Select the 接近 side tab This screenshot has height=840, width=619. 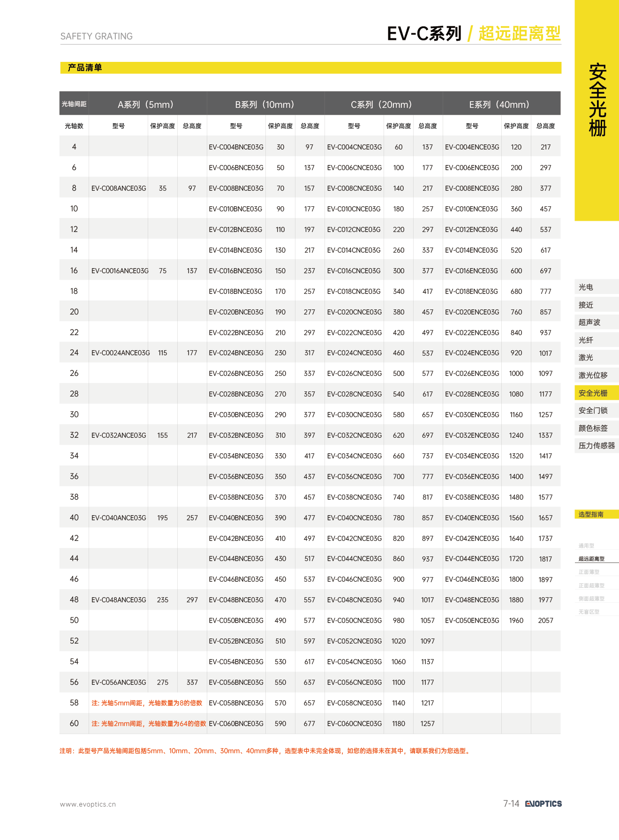(x=596, y=305)
